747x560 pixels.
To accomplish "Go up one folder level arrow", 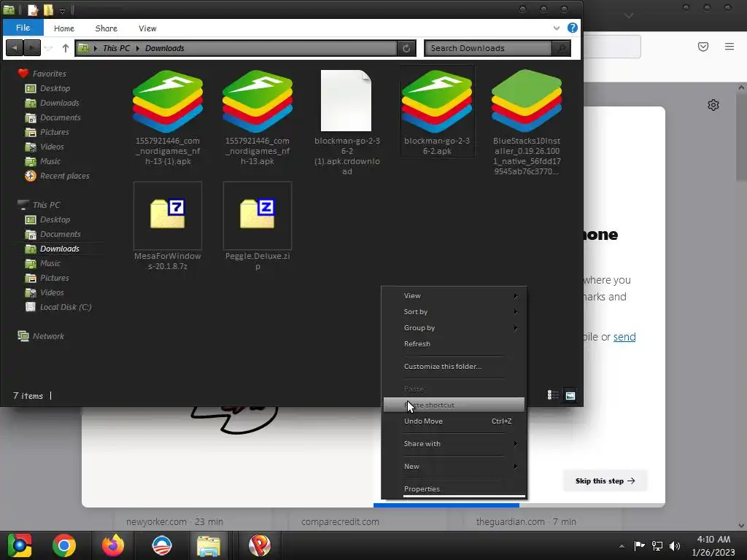I will coord(65,47).
